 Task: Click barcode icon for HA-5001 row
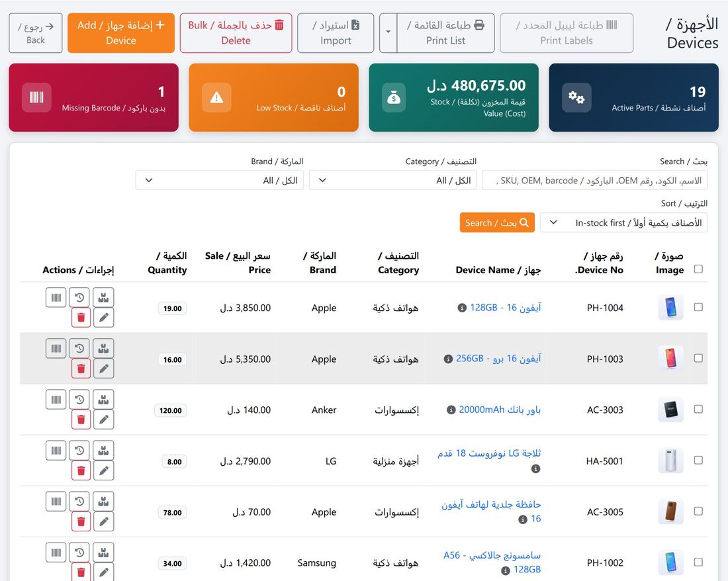click(56, 451)
